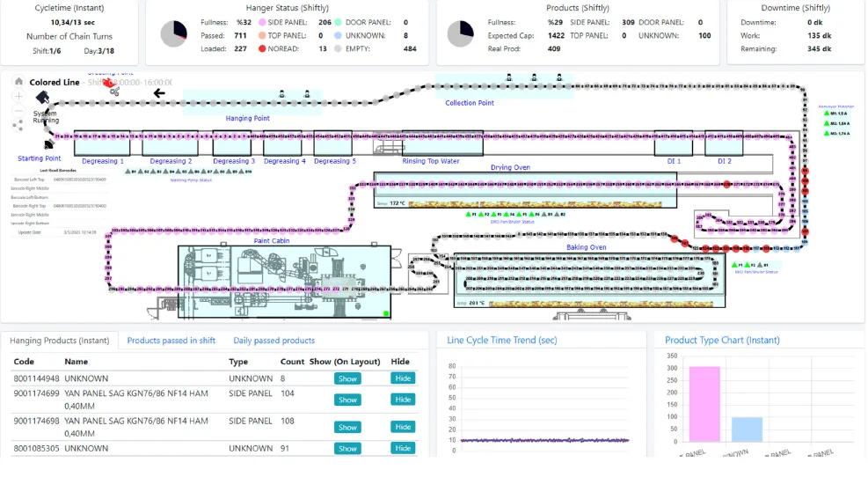
Task: Open the gears settings icon on conveyor
Action: pos(114,92)
